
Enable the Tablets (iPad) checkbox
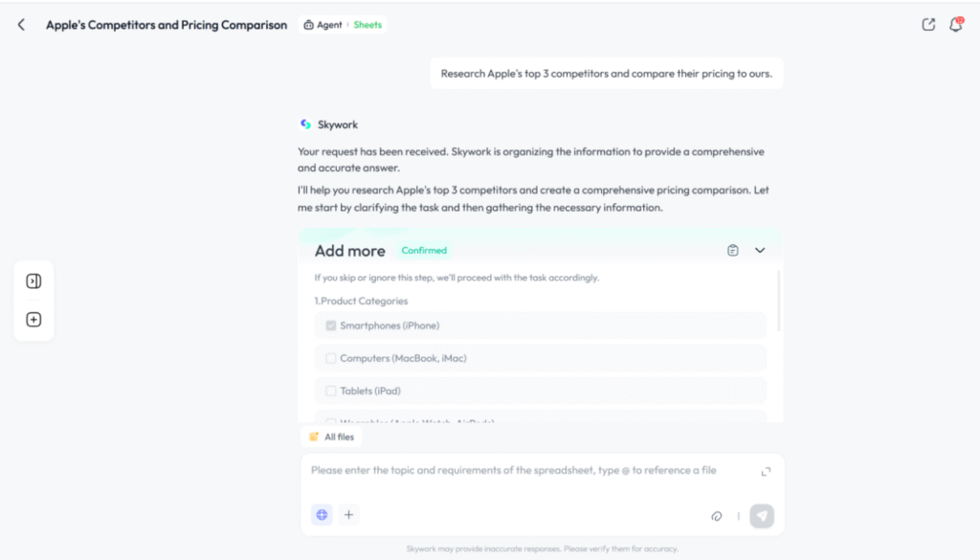coord(331,391)
